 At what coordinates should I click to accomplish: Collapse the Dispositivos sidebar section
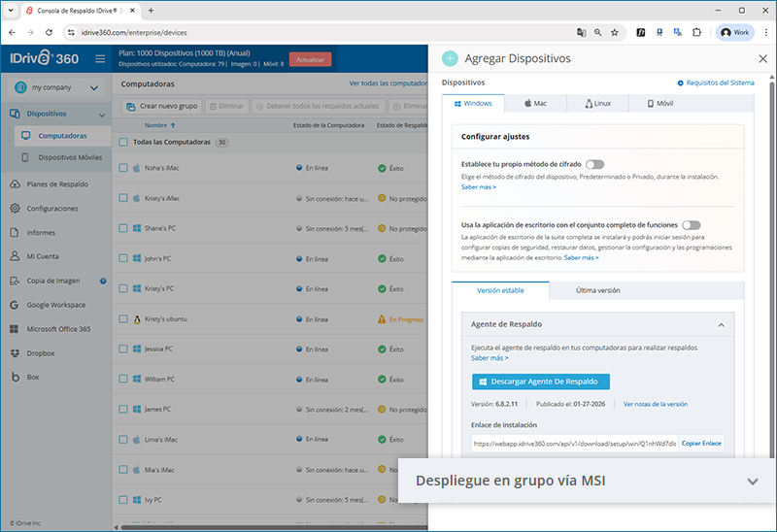pos(102,115)
